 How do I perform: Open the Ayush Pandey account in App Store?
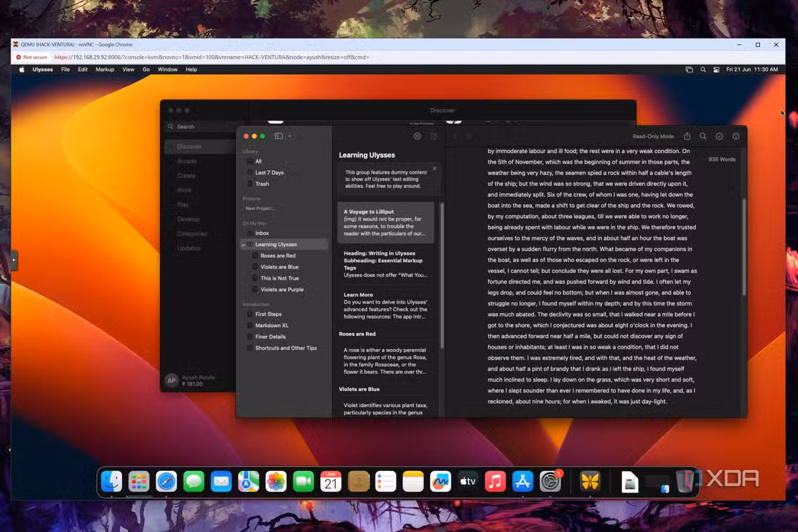click(190, 380)
